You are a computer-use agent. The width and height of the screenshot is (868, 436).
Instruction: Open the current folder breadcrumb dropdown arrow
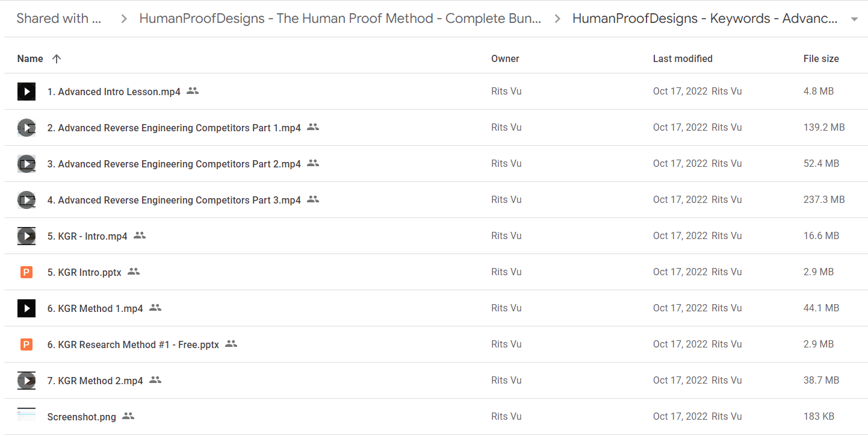tap(854, 19)
